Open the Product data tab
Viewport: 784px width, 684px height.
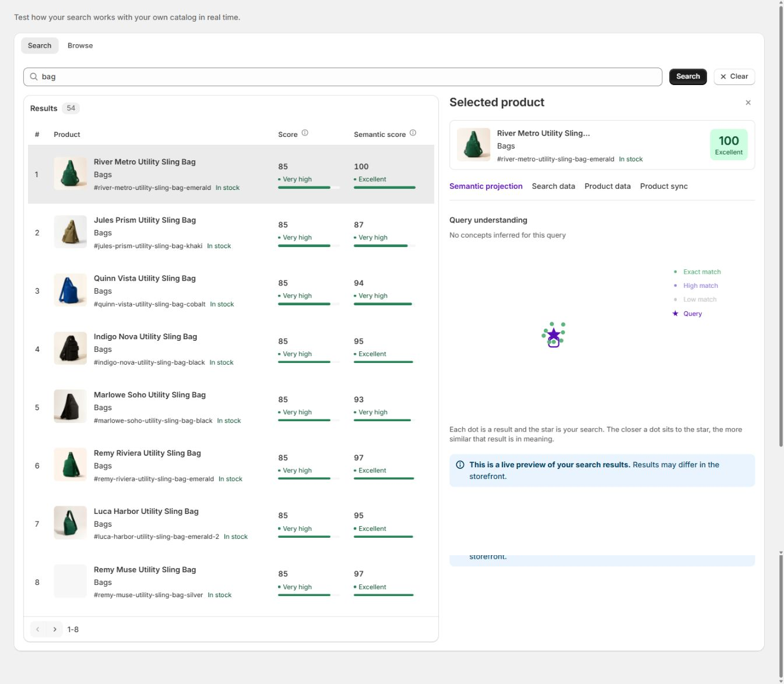[607, 186]
